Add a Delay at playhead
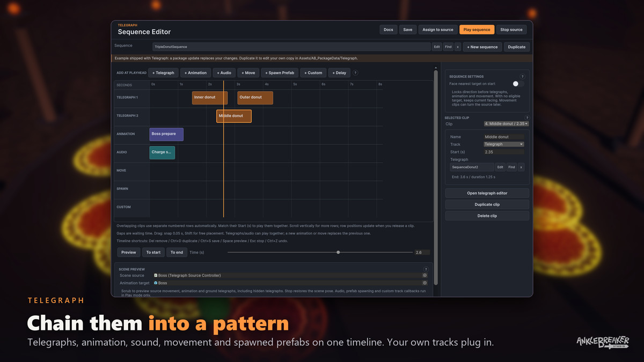The image size is (644, 362). [x=339, y=73]
